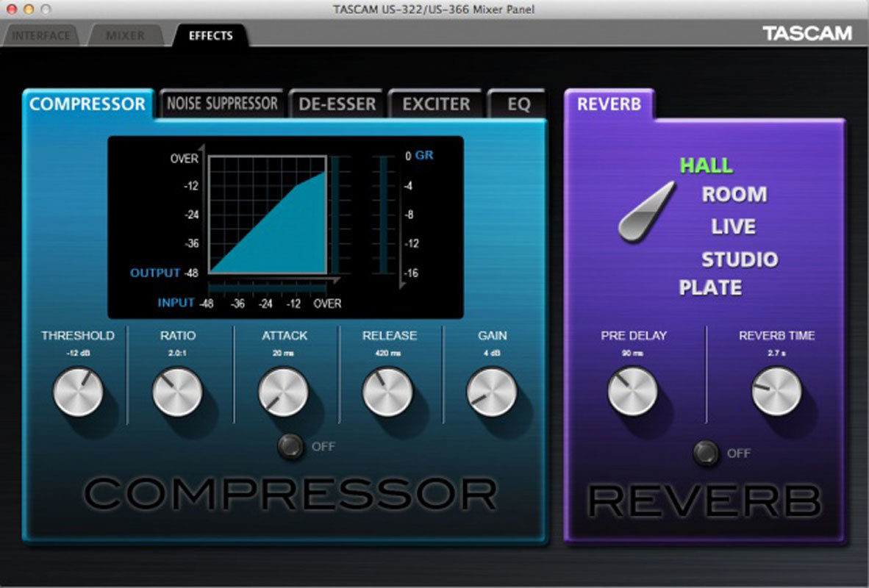Click the Pre Delay knob
The width and height of the screenshot is (869, 588).
pyautogui.click(x=632, y=392)
